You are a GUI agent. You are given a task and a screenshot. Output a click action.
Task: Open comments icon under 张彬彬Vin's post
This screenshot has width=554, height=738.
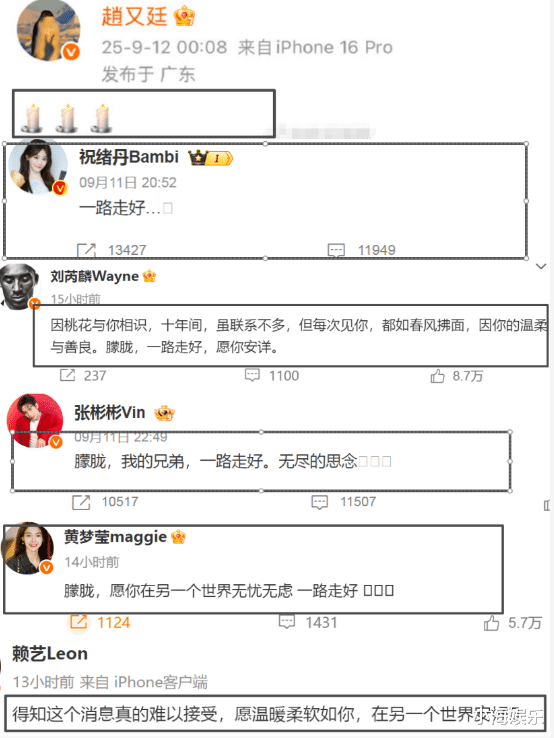tap(320, 502)
